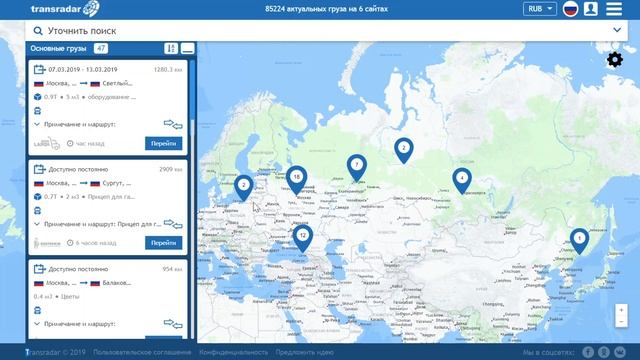Click map cluster marker with 7
Image resolution: width=640 pixels, height=360 pixels.
pos(357,168)
